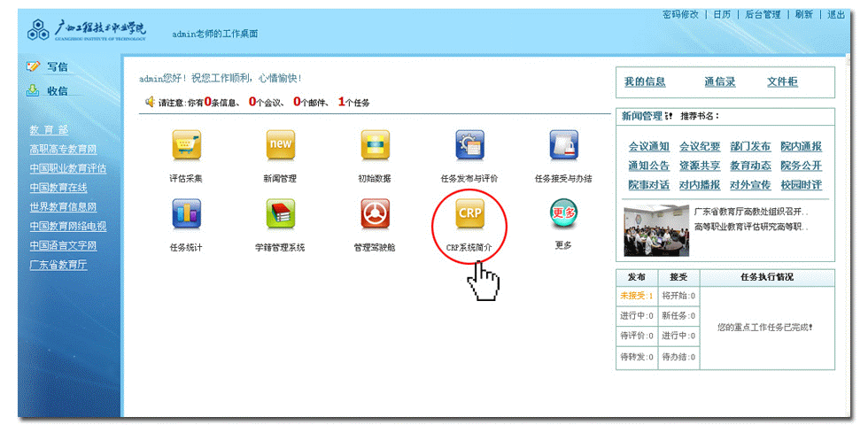Open 后台管理 from the top bar
Screen dimensions: 868x425
tap(762, 15)
